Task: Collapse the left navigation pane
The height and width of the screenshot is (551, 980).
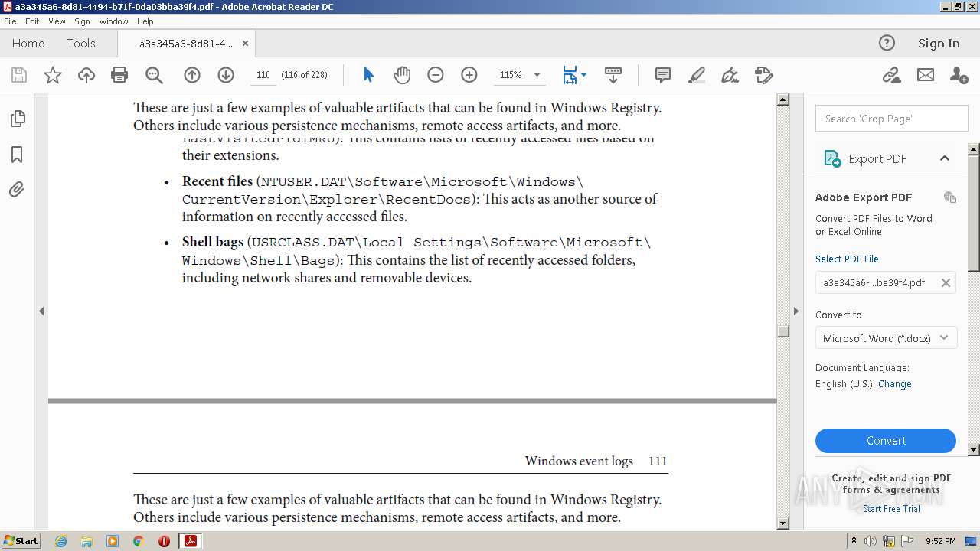Action: [x=41, y=311]
